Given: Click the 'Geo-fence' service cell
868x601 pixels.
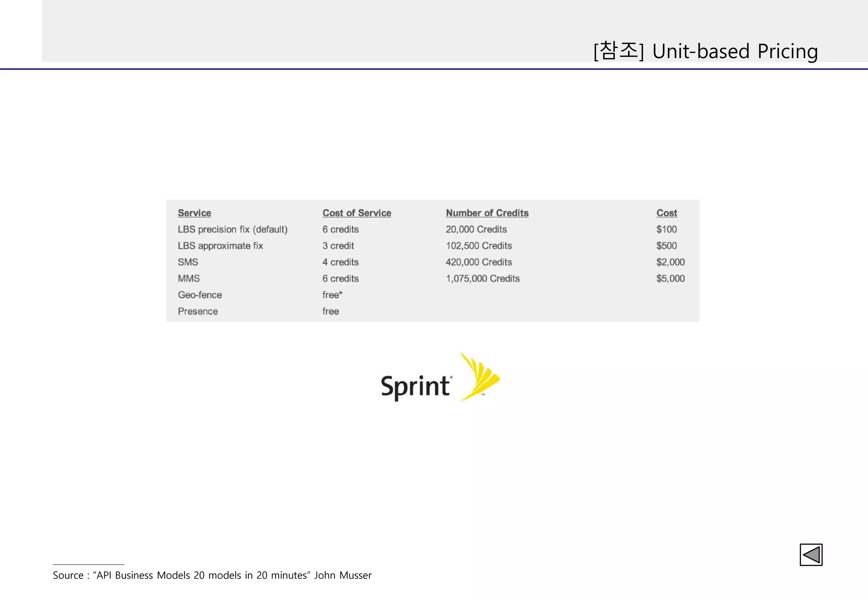Looking at the screenshot, I should click(200, 295).
